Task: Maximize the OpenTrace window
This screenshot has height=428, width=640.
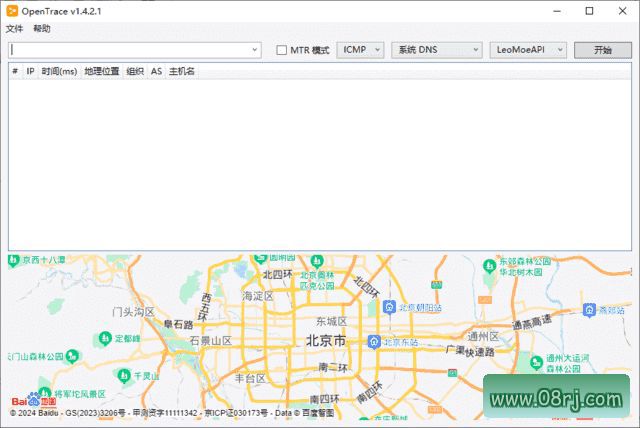Action: click(x=589, y=11)
